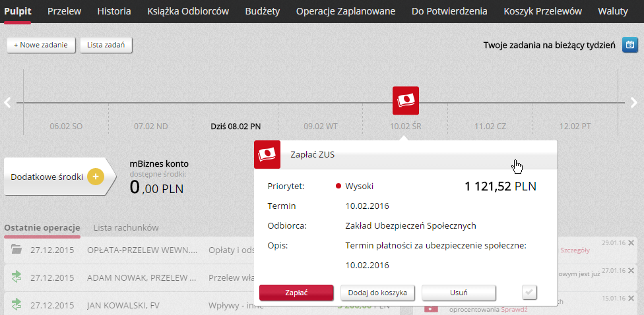Viewport: 644px width, 315px height.
Task: Select 12.02 PT on the timeline
Action: pos(575,127)
